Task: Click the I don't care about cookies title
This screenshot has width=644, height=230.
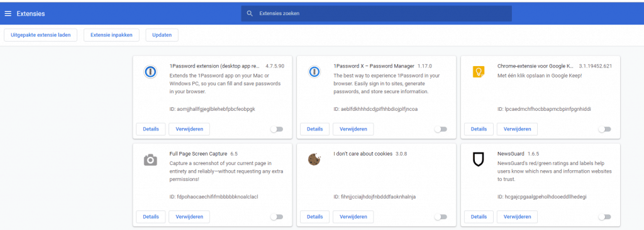Action: (x=363, y=154)
